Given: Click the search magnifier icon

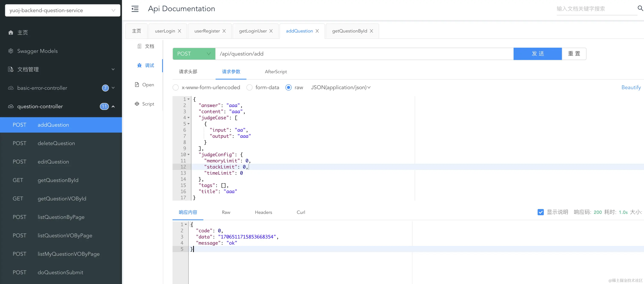Looking at the screenshot, I should [640, 8].
